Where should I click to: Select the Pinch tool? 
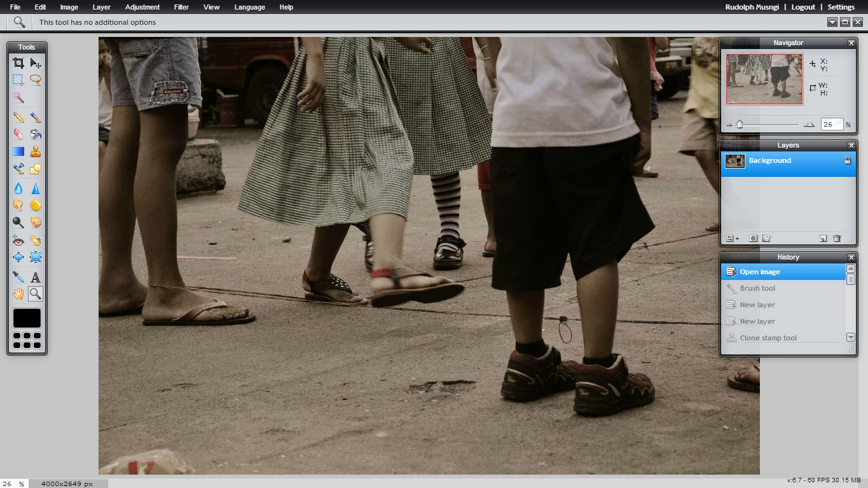coord(36,258)
